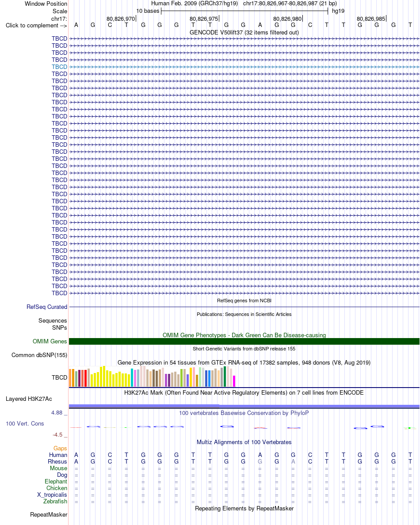Select the 'Dog' alignment row label
Screen dimensions: 420x525
tap(62, 475)
